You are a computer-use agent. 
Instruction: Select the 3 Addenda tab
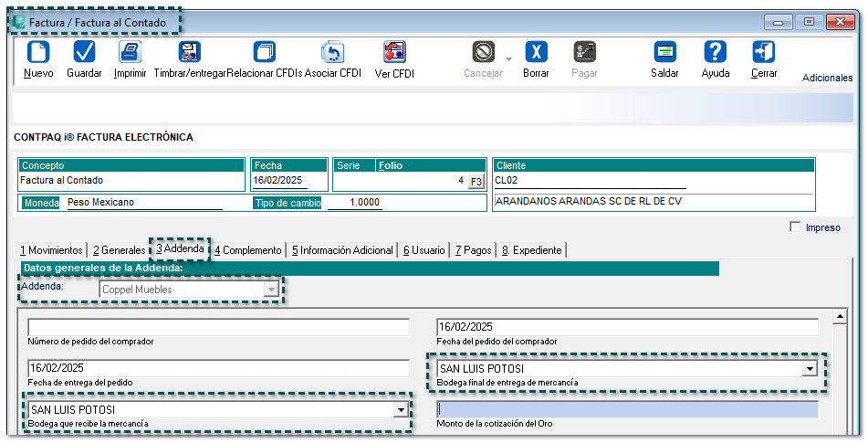180,249
